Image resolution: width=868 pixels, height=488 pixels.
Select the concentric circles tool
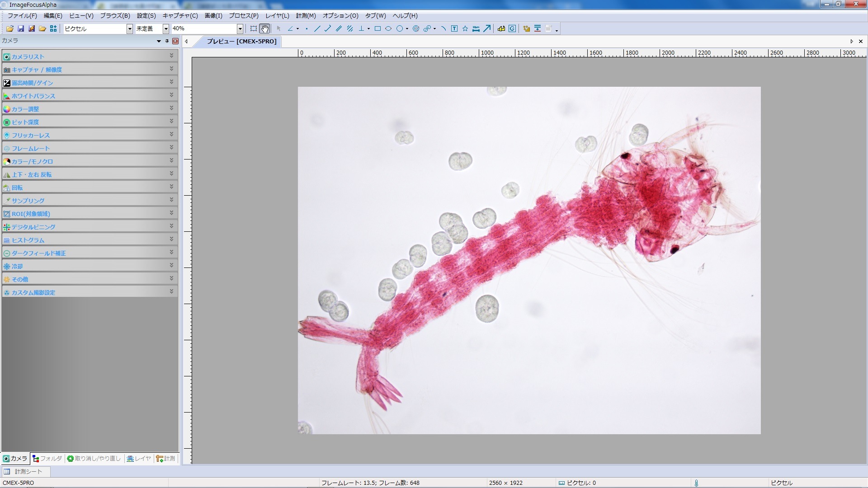[416, 28]
